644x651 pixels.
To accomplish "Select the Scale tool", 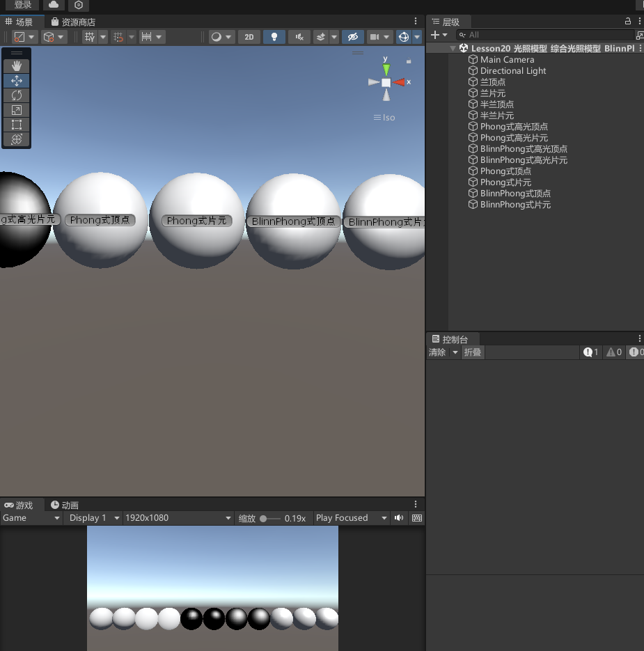I will point(17,110).
